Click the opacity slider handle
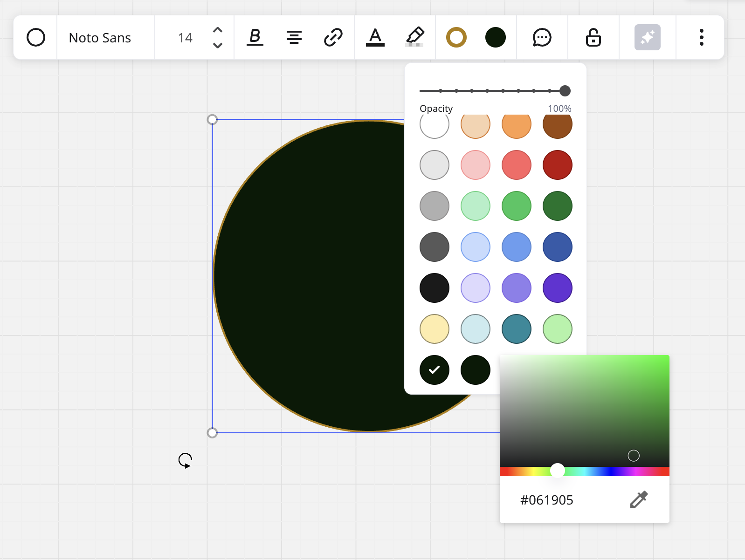745x560 pixels. 565,91
